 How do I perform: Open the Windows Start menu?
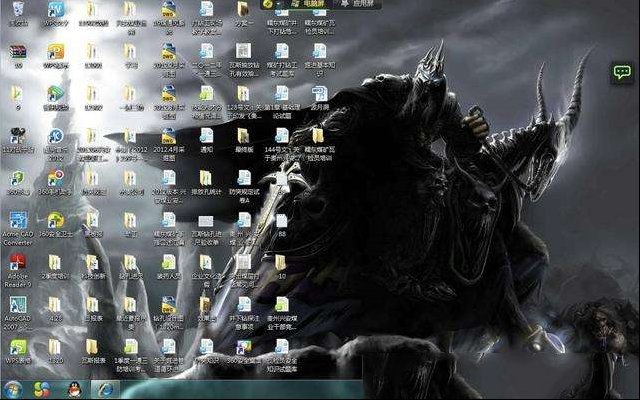click(x=13, y=390)
